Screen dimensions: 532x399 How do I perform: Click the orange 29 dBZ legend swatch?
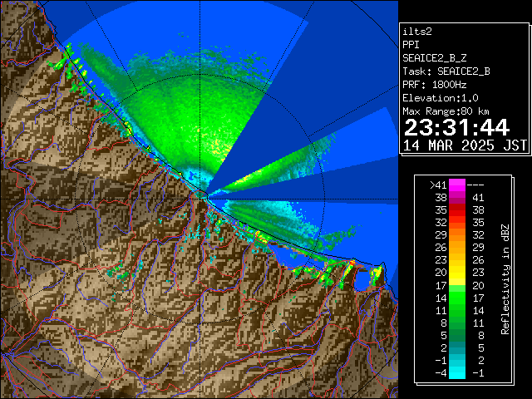[457, 234]
